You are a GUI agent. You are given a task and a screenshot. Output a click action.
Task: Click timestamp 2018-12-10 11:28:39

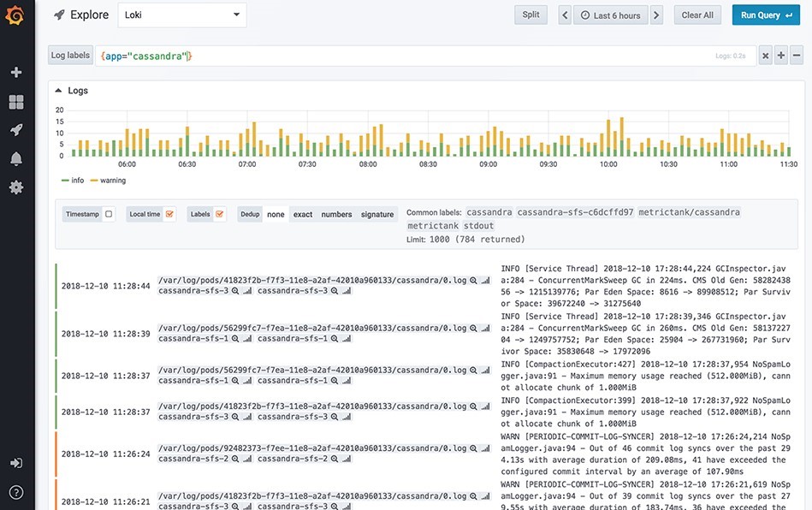pos(105,334)
